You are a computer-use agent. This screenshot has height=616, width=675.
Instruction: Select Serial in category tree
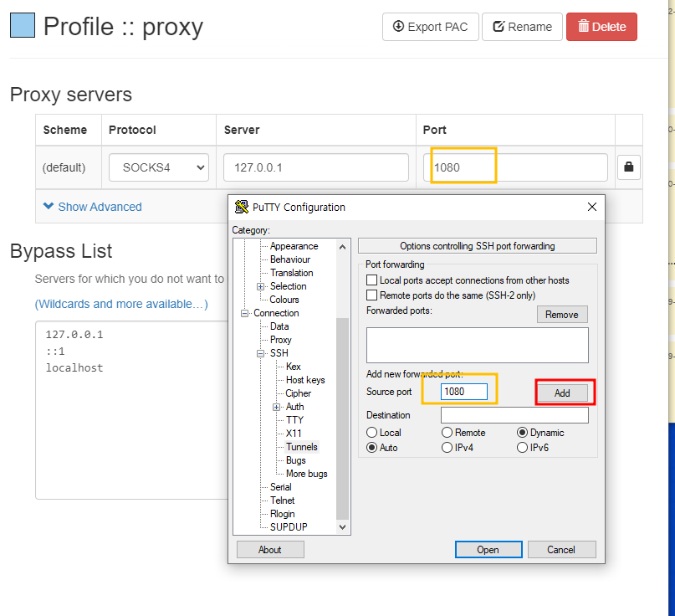pyautogui.click(x=281, y=487)
